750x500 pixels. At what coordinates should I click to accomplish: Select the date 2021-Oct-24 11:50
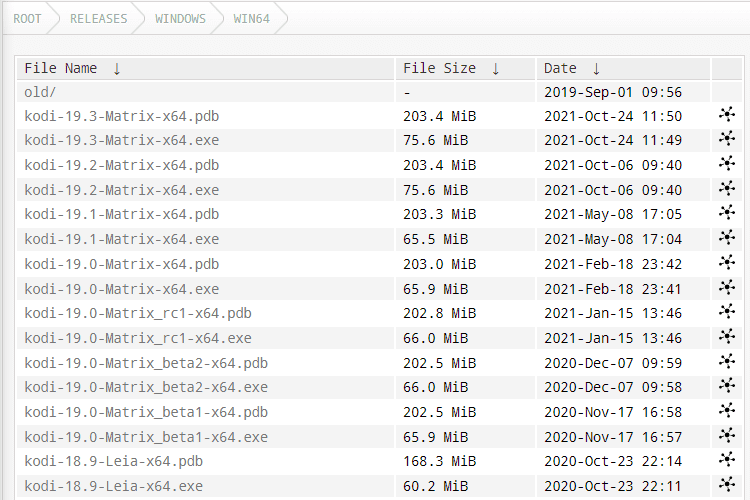(x=613, y=116)
